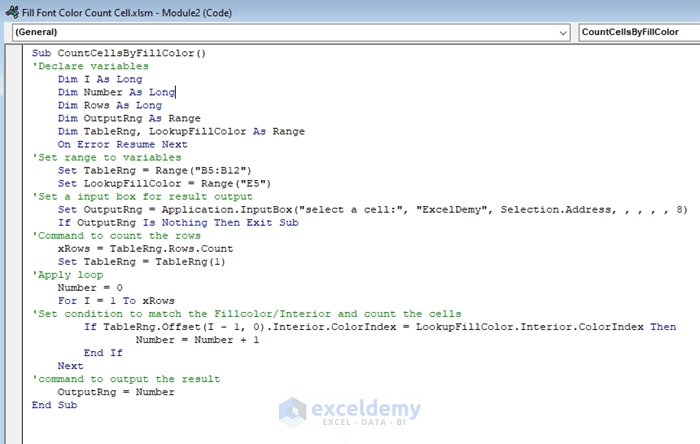Click the 'End Sub' line

(x=54, y=405)
